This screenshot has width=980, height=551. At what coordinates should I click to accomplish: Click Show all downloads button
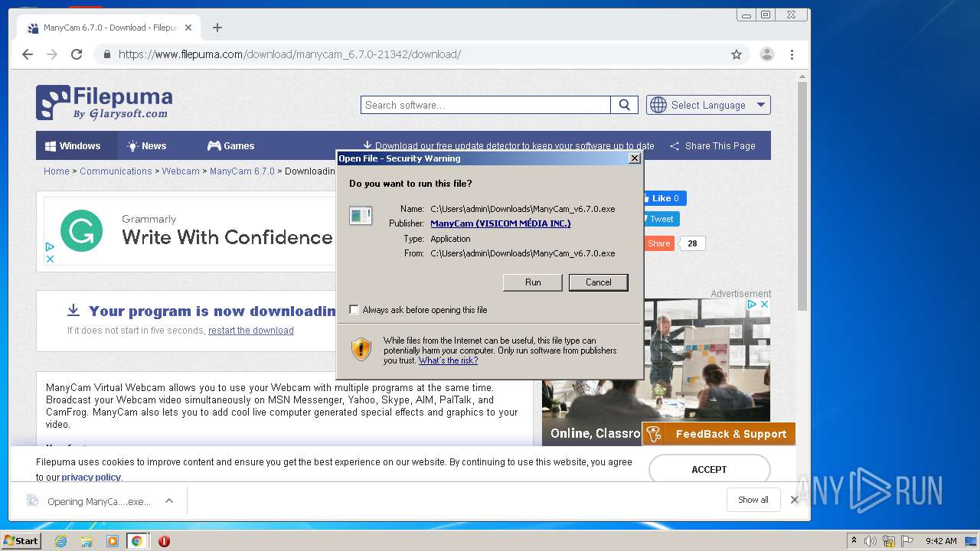pyautogui.click(x=753, y=500)
